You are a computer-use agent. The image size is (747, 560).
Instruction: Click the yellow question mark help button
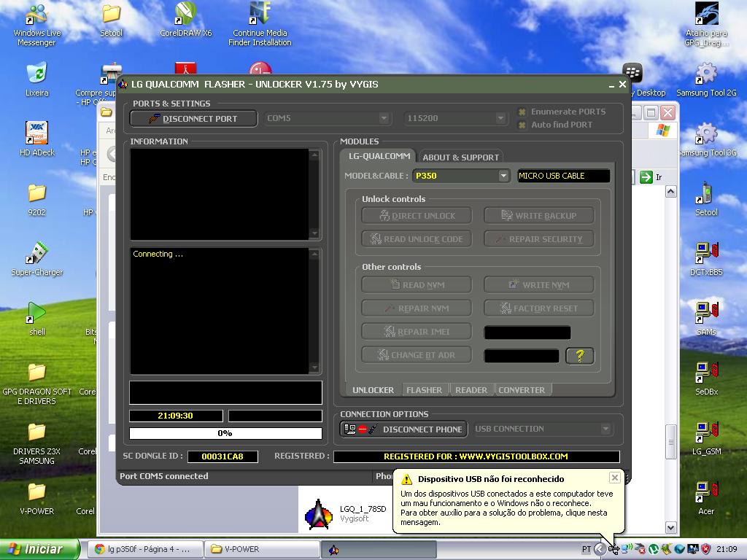point(580,356)
